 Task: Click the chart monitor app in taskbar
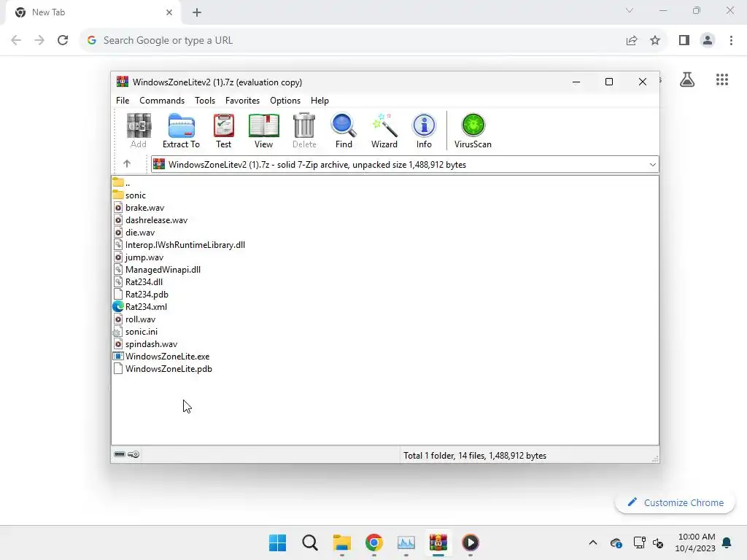(406, 542)
